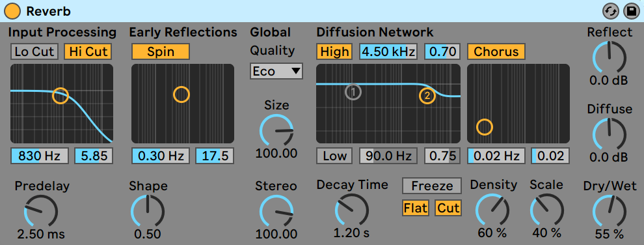Click the 0.70 high shelf gain field
644x245 pixels.
click(x=442, y=51)
